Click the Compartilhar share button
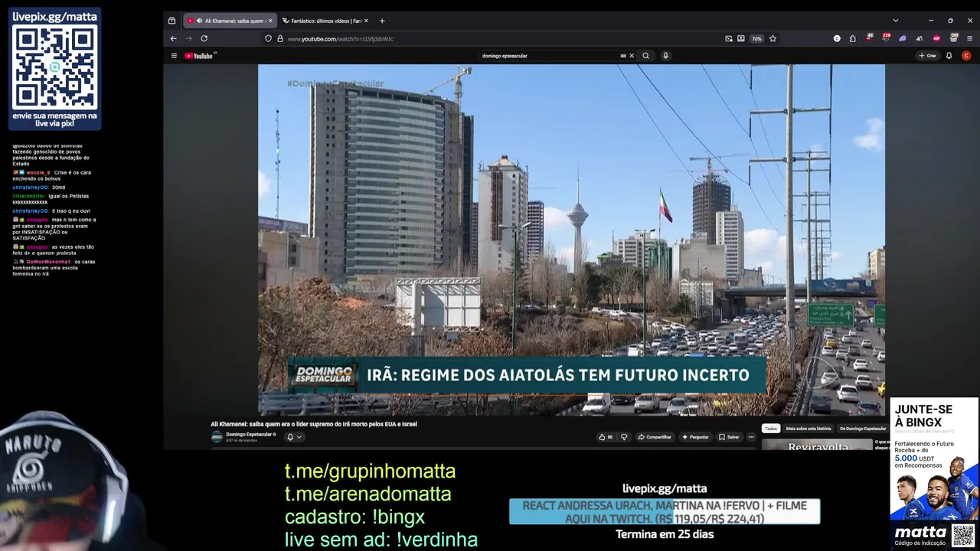The width and height of the screenshot is (980, 551). [x=655, y=437]
